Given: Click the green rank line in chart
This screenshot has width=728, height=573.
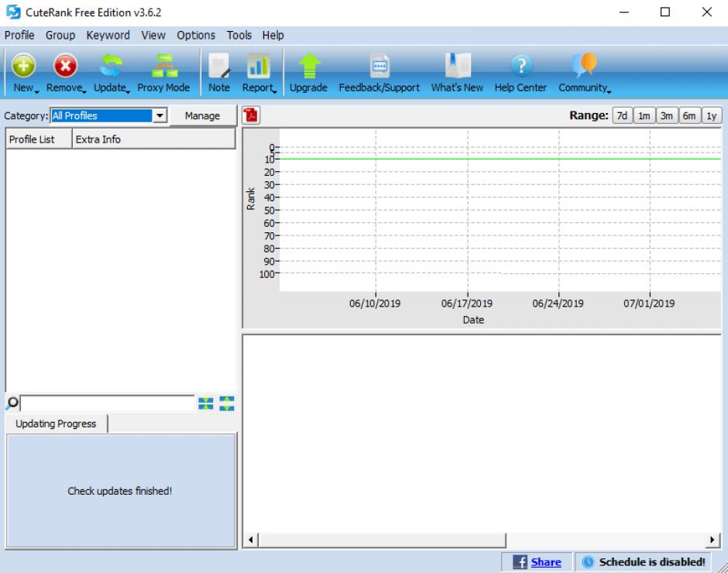Looking at the screenshot, I should pyautogui.click(x=500, y=159).
